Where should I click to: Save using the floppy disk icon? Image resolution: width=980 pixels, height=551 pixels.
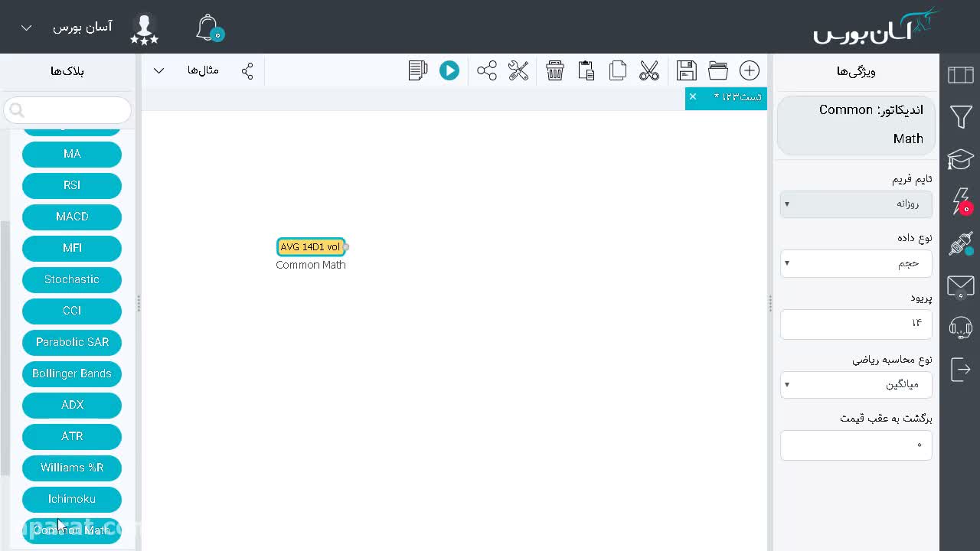tap(687, 70)
